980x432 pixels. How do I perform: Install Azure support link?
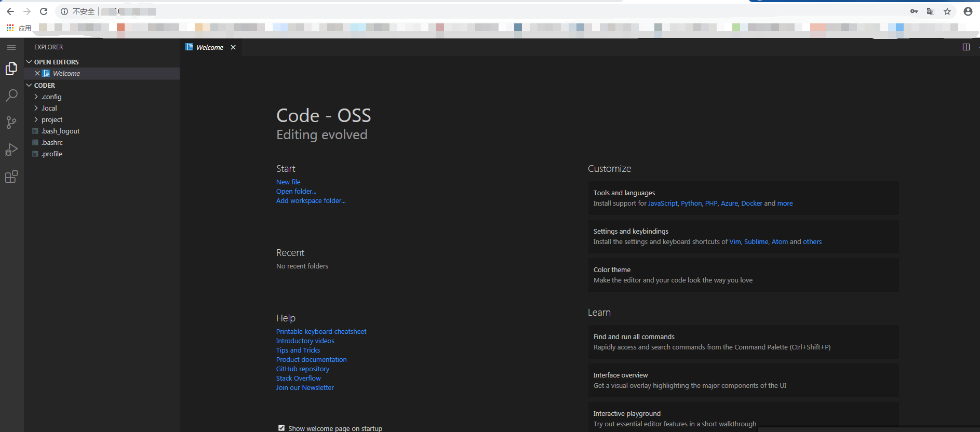pos(729,204)
